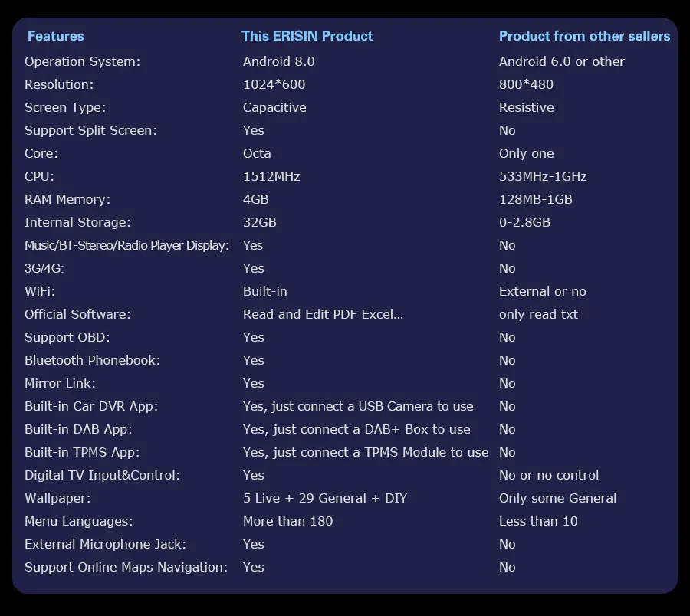Click the More than 180 languages value

click(x=287, y=521)
